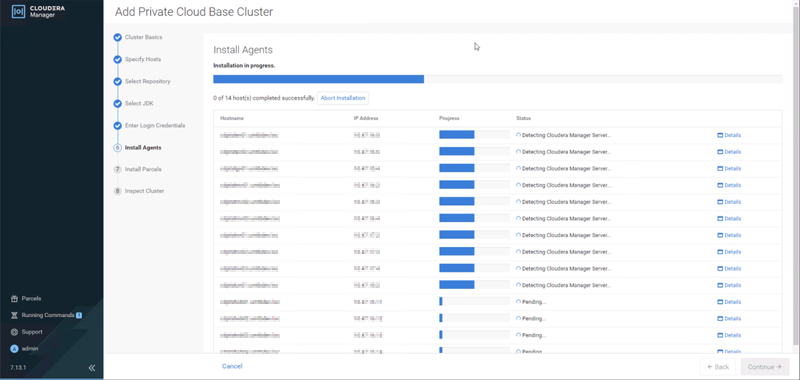Collapse the sidebar with double chevron
The height and width of the screenshot is (380, 800).
(92, 367)
